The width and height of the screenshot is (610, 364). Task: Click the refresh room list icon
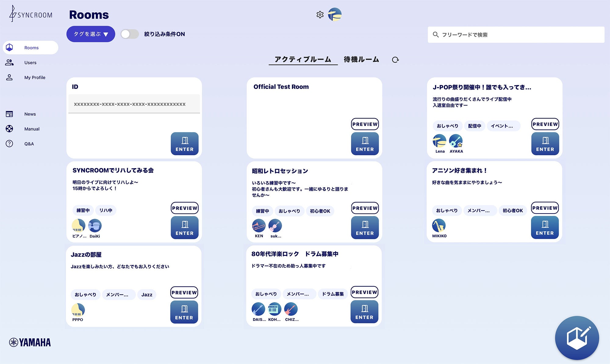point(395,60)
